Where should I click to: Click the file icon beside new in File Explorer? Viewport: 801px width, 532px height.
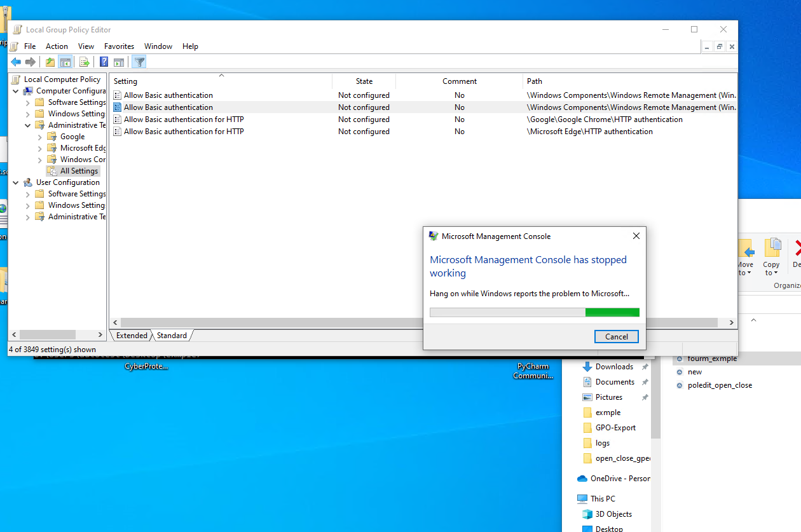[x=680, y=372]
